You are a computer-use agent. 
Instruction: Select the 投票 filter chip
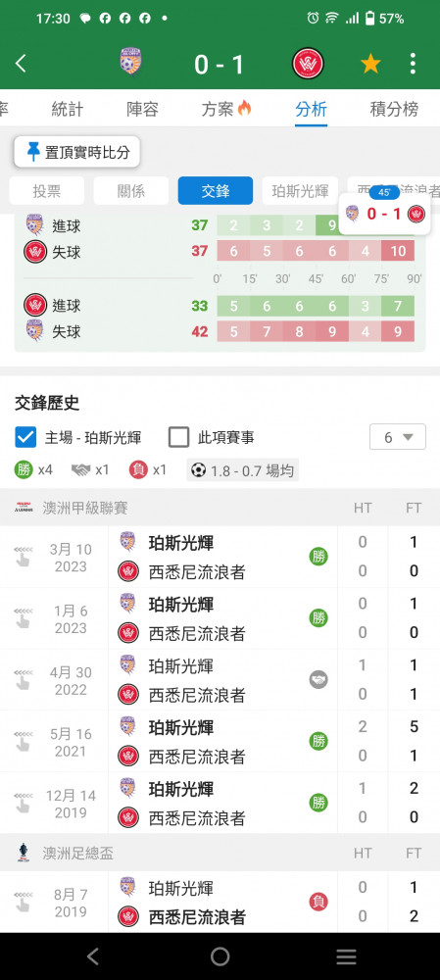[47, 191]
